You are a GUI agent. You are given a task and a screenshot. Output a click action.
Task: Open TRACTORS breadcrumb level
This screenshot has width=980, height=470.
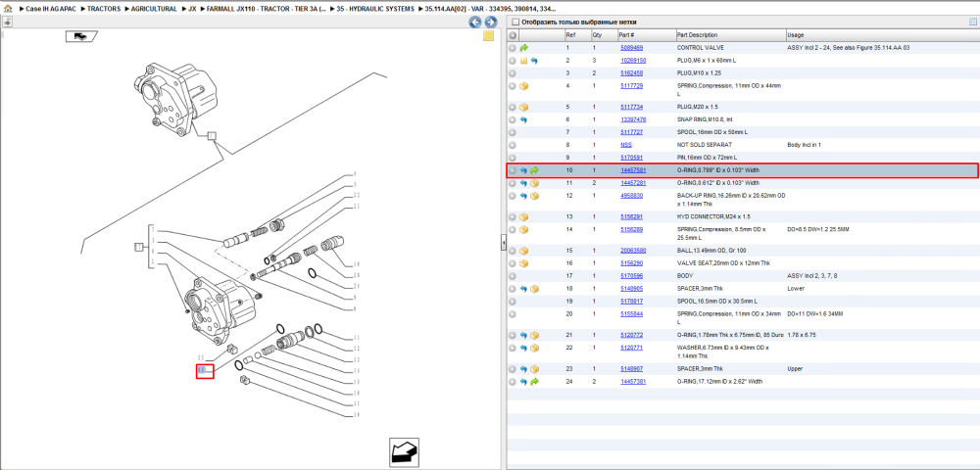pyautogui.click(x=105, y=10)
